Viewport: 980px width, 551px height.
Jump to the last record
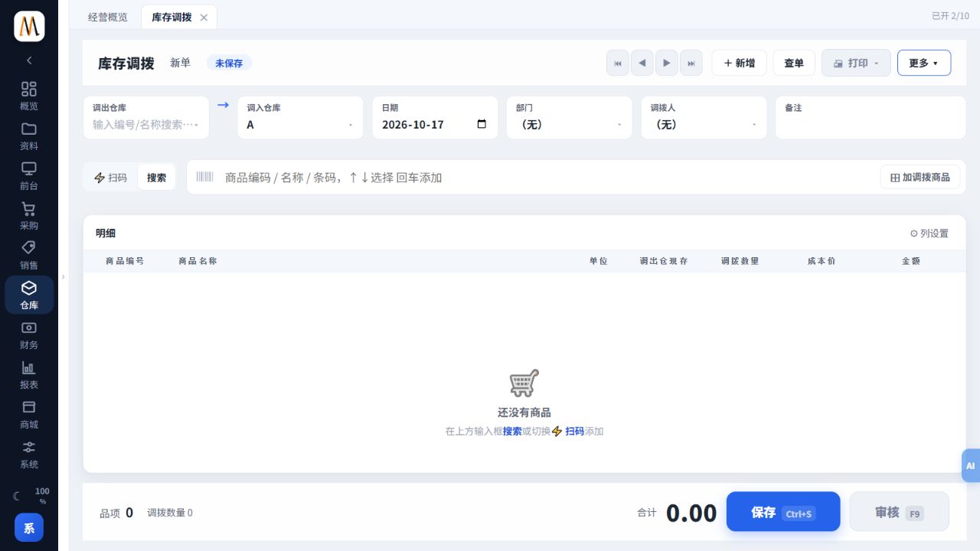click(691, 63)
